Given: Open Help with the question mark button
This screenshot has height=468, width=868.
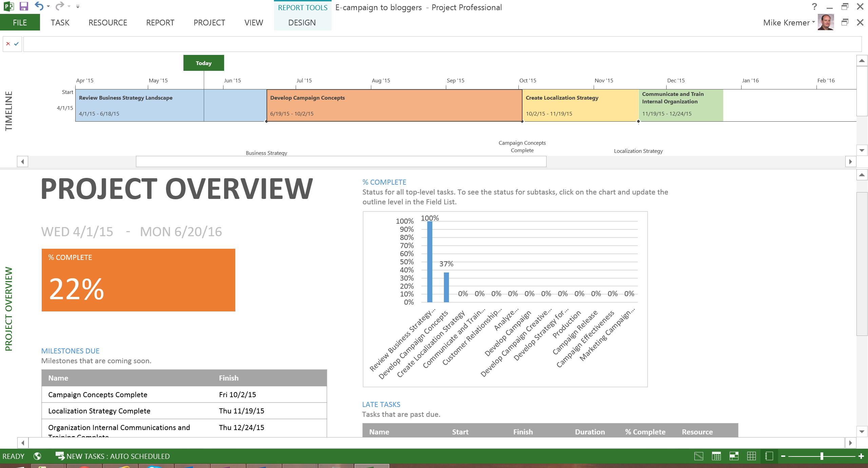Looking at the screenshot, I should coord(814,6).
